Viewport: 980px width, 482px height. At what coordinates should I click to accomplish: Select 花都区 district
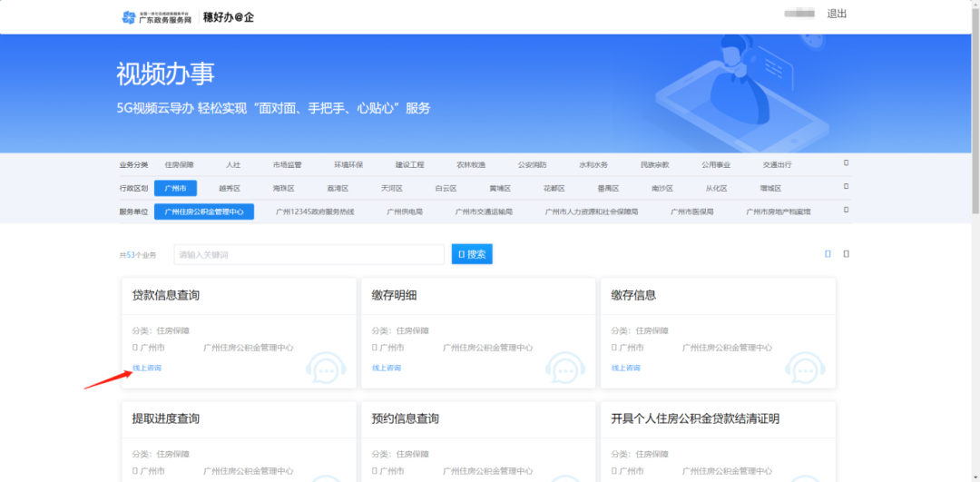(554, 188)
